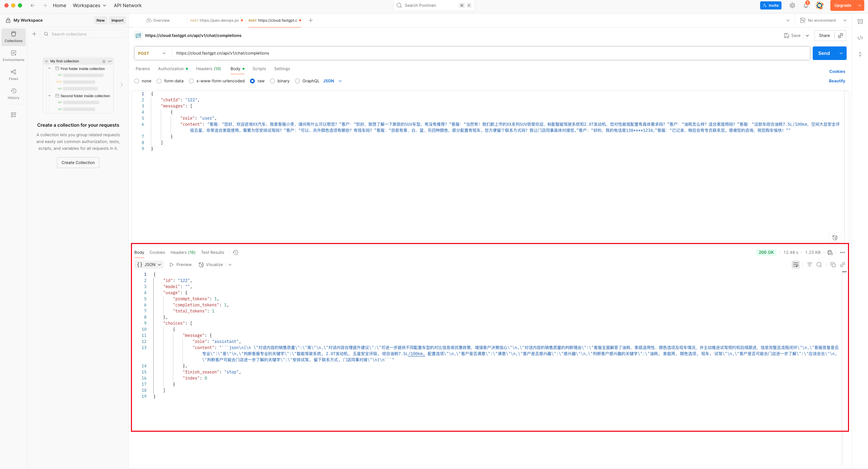Image resolution: width=868 pixels, height=469 pixels.
Task: Click the Create Collection button
Action: (x=78, y=163)
